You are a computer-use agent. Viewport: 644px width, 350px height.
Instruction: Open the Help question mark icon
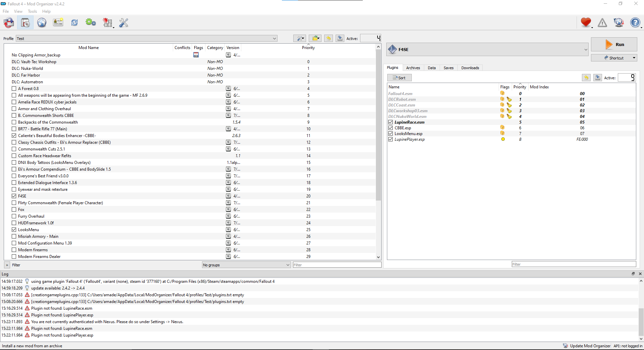click(x=635, y=23)
